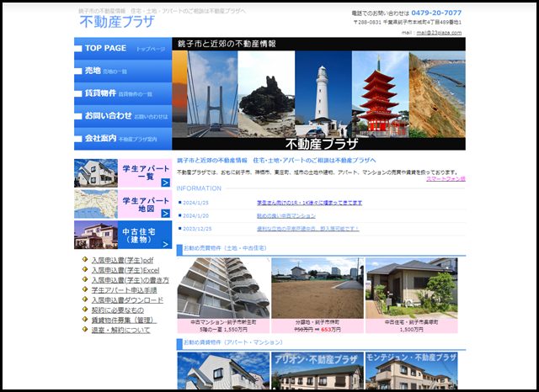Click the 2024/1/20 date text
Viewport: 539px width, 392px height.
click(x=195, y=216)
